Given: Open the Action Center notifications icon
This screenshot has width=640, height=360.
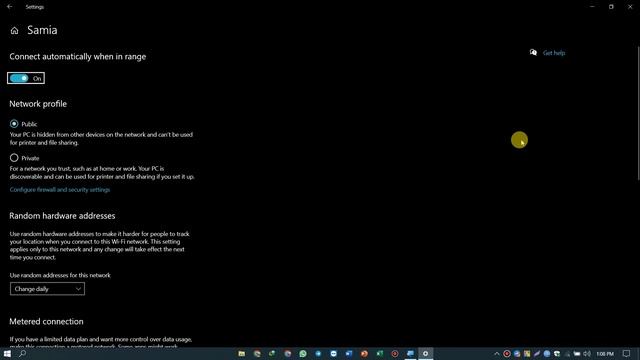Looking at the screenshot, I should (627, 353).
